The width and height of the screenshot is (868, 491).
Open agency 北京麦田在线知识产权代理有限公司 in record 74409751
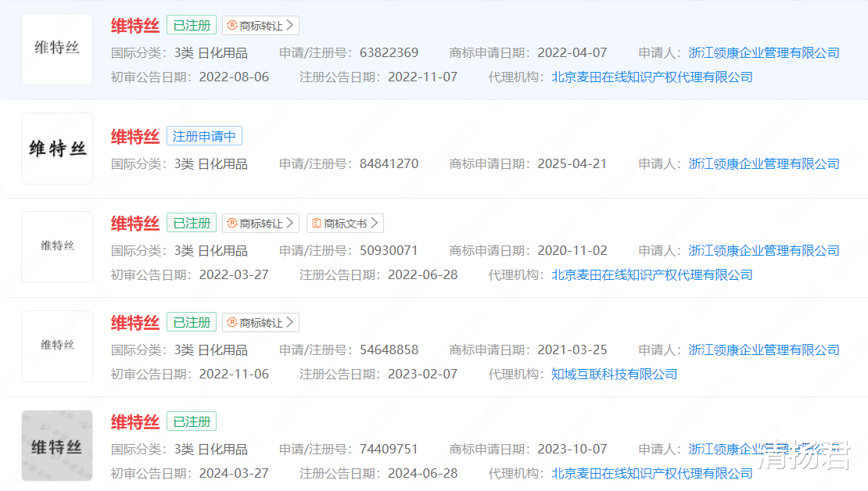pyautogui.click(x=652, y=473)
